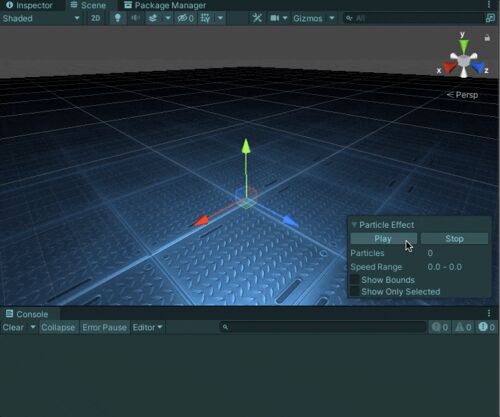Toggle the scene grid icon
500x417 pixels.
[205, 18]
